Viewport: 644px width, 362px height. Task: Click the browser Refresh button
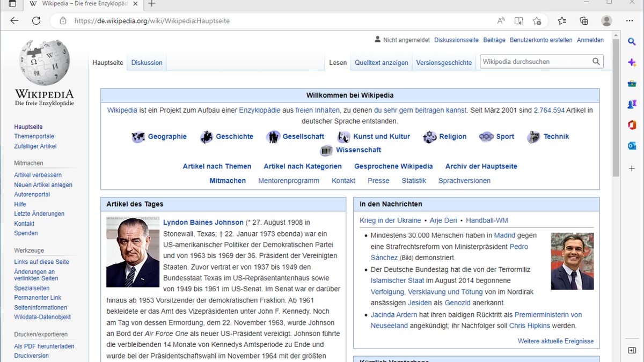click(x=36, y=21)
